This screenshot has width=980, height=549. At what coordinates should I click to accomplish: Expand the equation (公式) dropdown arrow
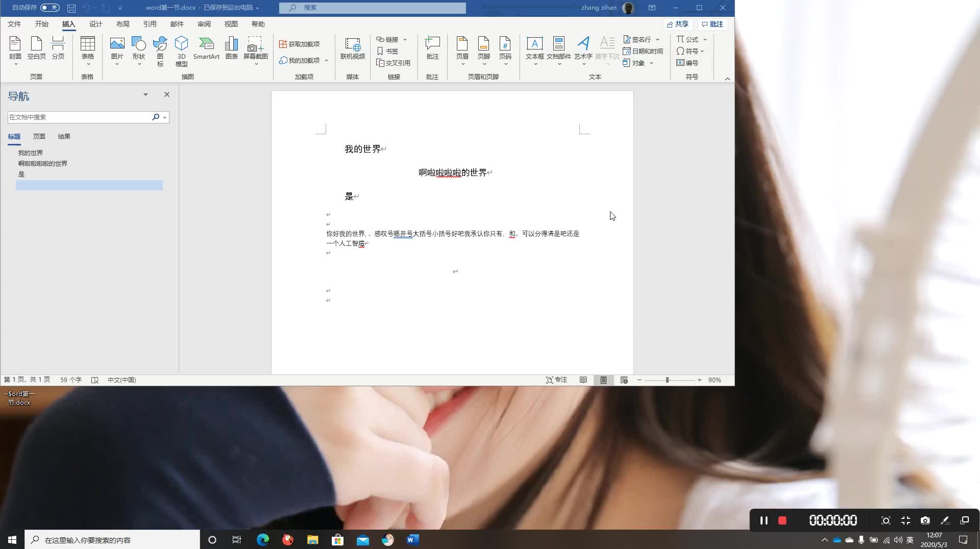coord(705,39)
